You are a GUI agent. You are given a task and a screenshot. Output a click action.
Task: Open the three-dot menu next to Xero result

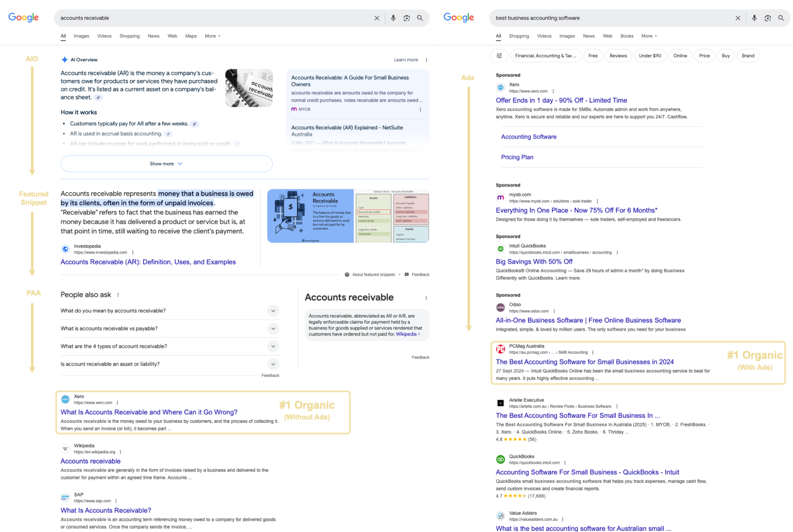[118, 402]
